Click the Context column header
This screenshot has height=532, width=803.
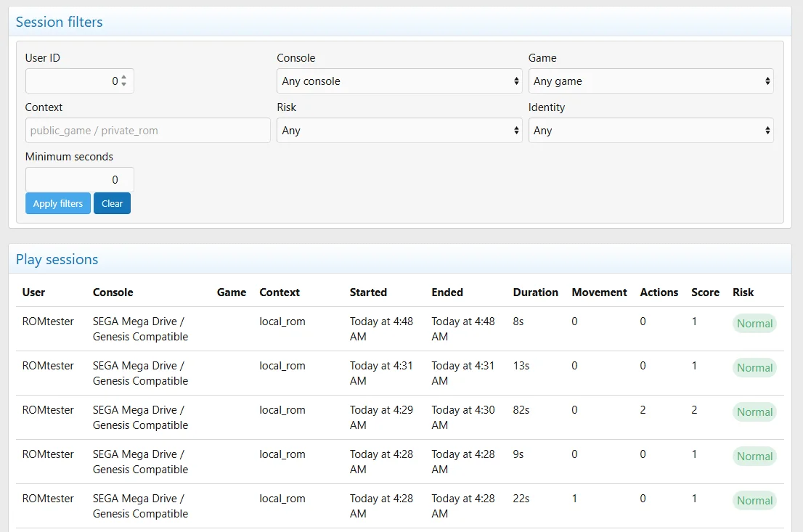(280, 292)
